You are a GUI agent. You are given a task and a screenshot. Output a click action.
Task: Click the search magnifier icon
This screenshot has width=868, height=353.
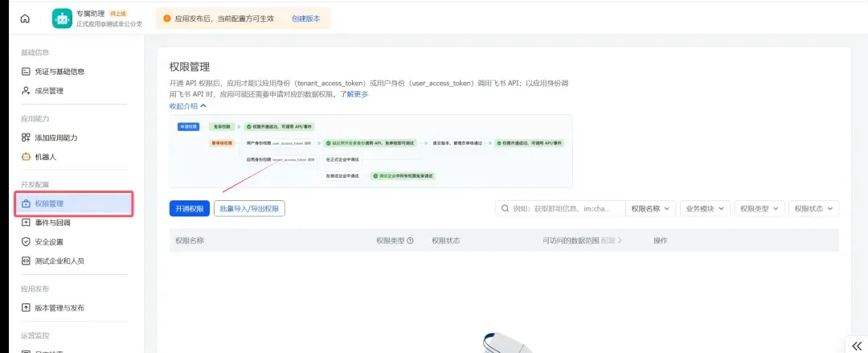(505, 208)
